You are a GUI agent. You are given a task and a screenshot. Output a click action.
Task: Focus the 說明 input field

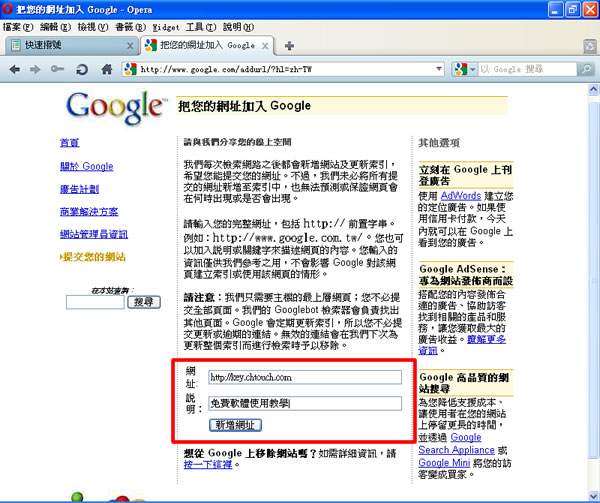coord(305,404)
